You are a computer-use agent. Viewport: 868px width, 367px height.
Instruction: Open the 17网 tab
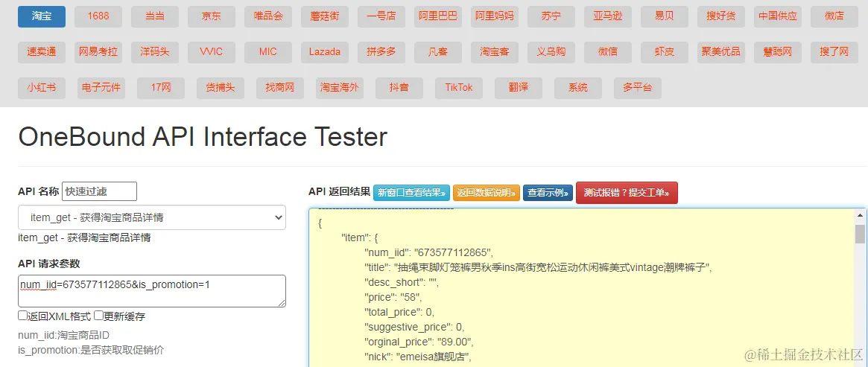tap(160, 88)
